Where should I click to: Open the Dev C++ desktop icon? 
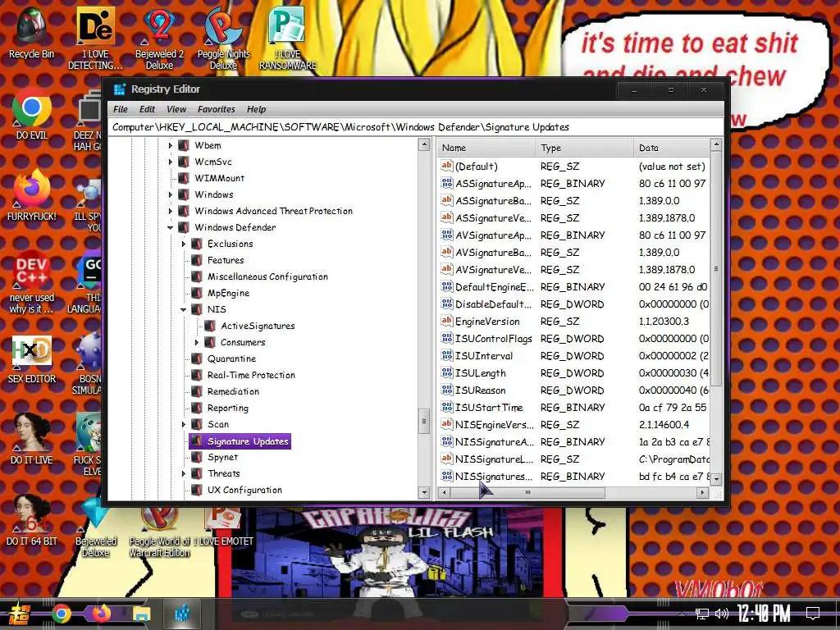click(31, 281)
